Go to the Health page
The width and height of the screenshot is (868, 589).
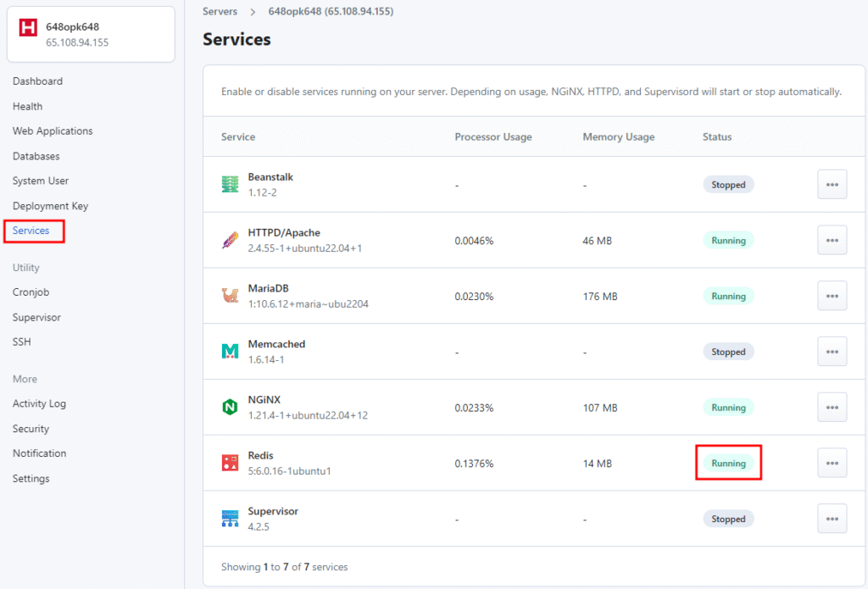pyautogui.click(x=28, y=106)
